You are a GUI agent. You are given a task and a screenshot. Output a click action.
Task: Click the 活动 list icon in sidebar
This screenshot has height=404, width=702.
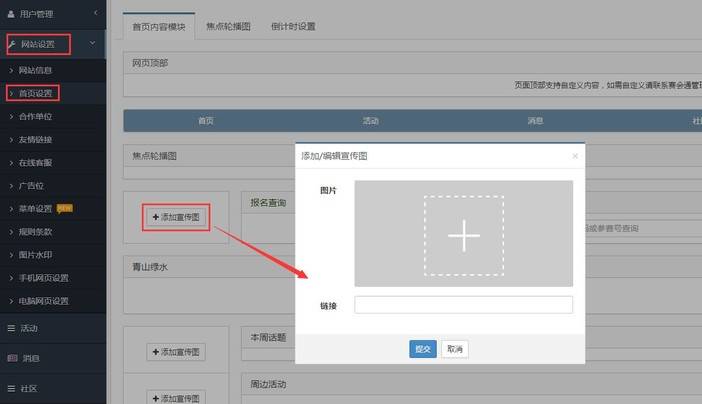click(x=11, y=328)
